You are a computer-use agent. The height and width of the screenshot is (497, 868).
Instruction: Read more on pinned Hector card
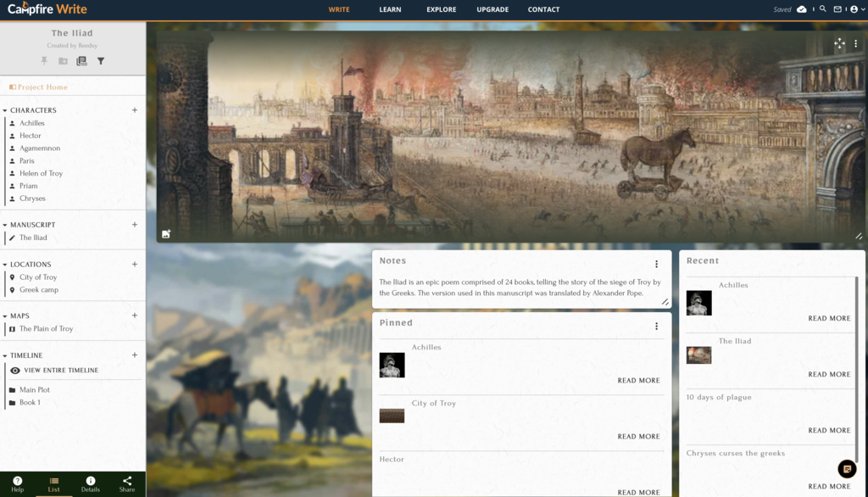coord(639,492)
